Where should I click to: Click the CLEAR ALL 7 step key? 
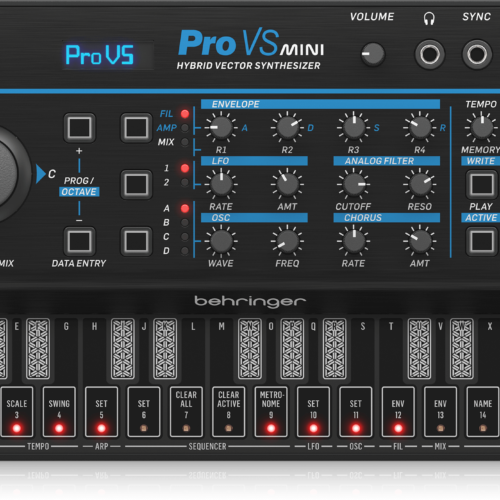click(186, 412)
